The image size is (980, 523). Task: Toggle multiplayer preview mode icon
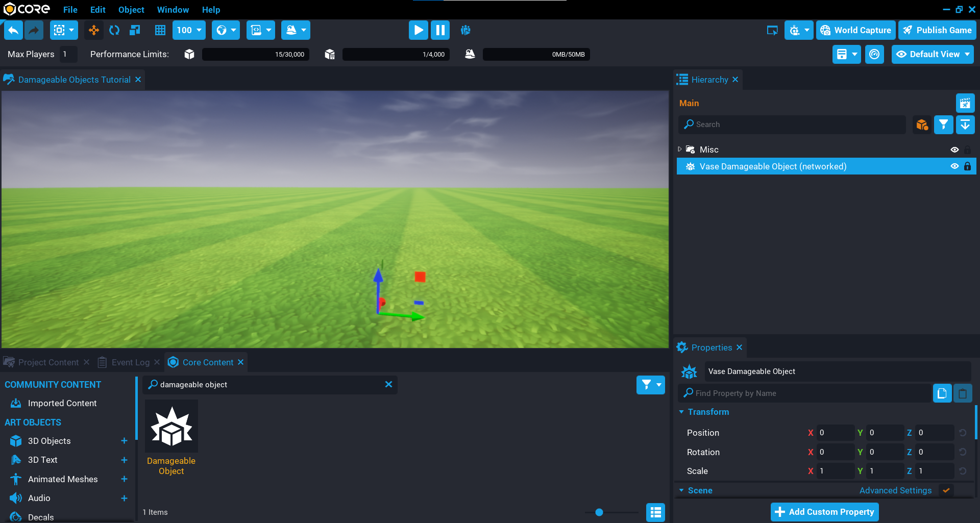(465, 30)
